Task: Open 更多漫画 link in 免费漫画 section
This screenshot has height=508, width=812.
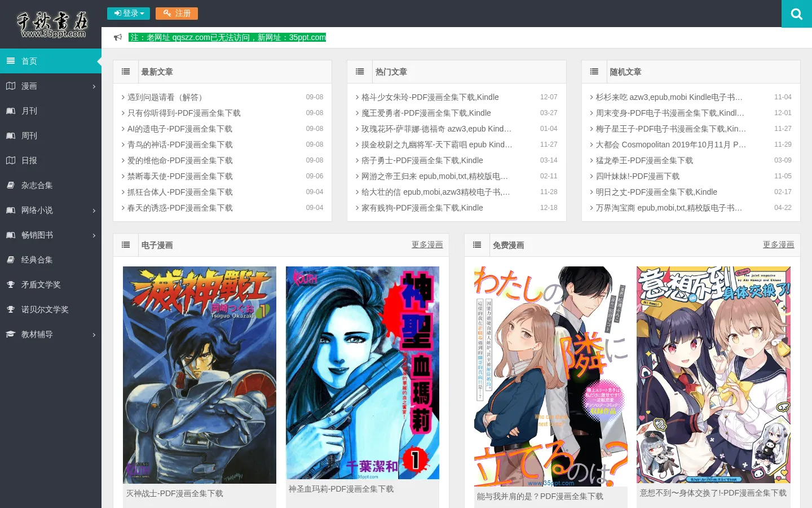Action: (x=778, y=244)
